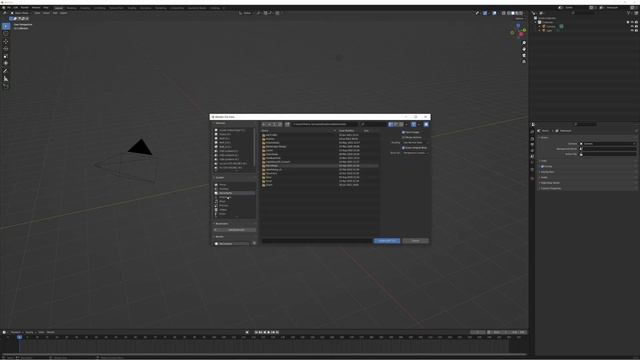The height and width of the screenshot is (360, 640).
Task: Click the timeline current frame marker
Action: click(x=19, y=338)
